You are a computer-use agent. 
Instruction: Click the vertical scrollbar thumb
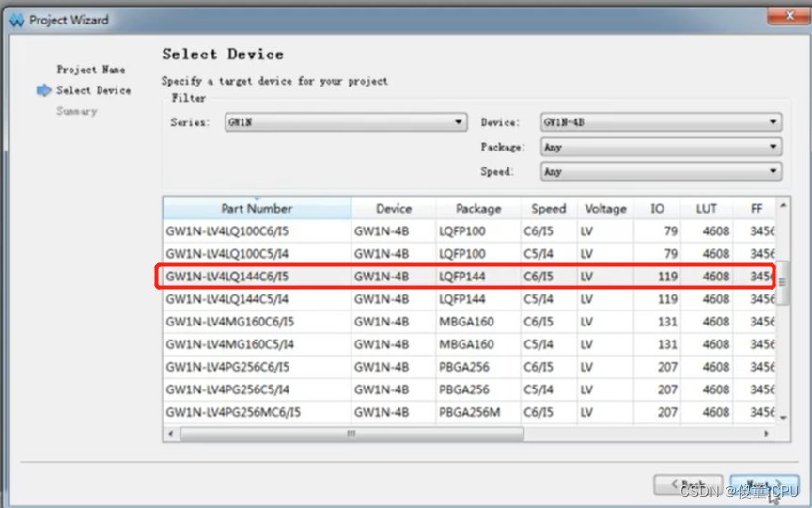(783, 282)
